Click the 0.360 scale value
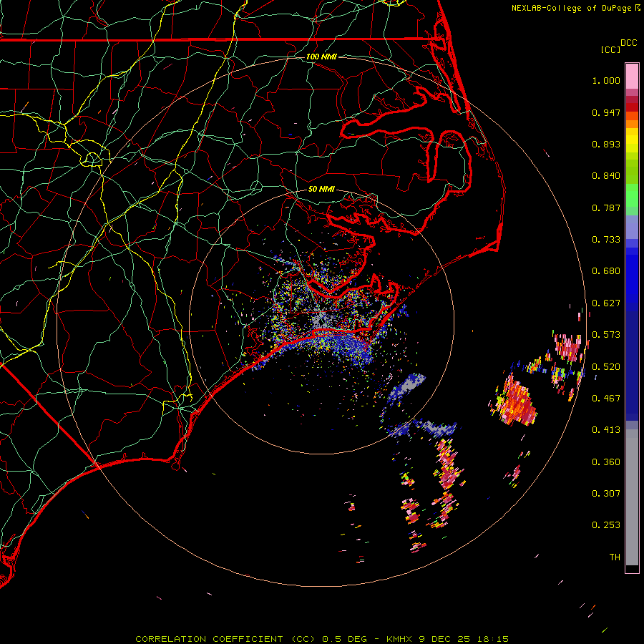This screenshot has height=644, width=644. tap(606, 462)
